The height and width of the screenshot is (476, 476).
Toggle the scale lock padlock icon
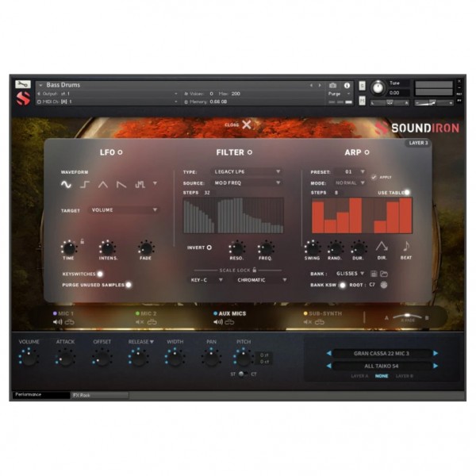point(255,270)
